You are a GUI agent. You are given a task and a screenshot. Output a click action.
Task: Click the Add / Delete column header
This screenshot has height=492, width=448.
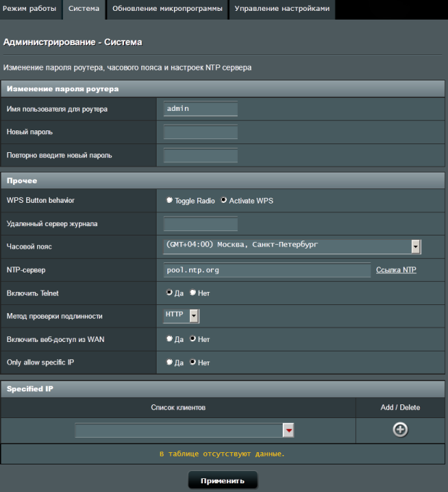click(400, 408)
